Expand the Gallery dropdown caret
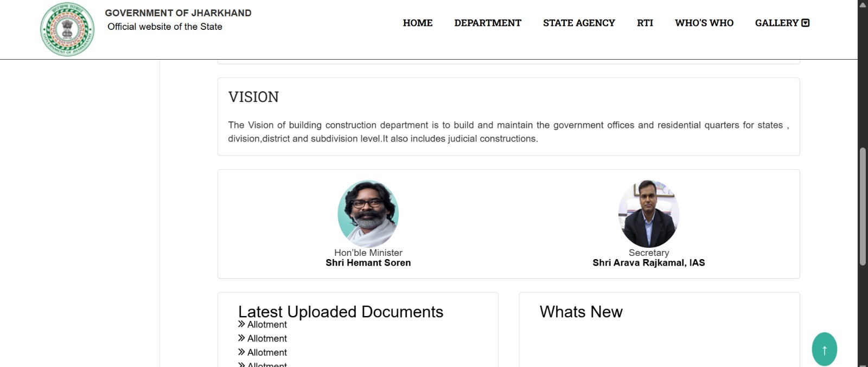The width and height of the screenshot is (868, 367). coord(806,23)
